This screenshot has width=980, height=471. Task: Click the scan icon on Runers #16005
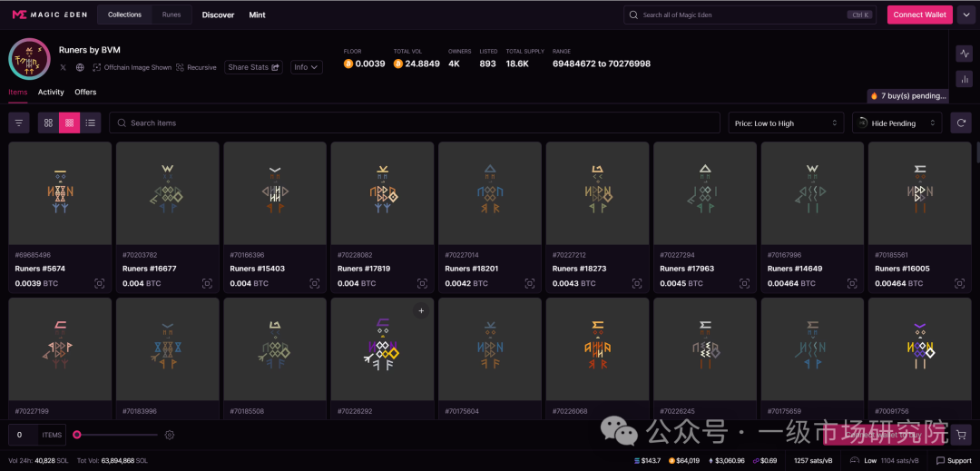click(x=959, y=284)
